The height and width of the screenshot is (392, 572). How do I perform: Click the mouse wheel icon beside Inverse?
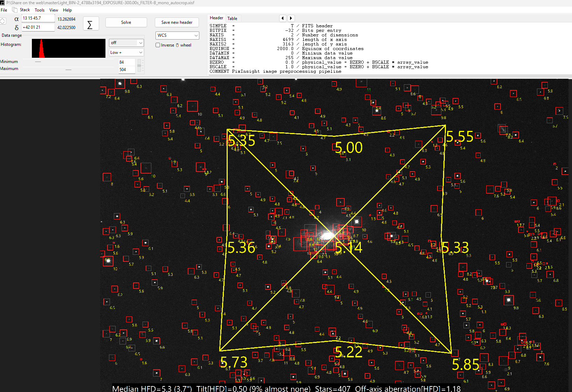177,45
